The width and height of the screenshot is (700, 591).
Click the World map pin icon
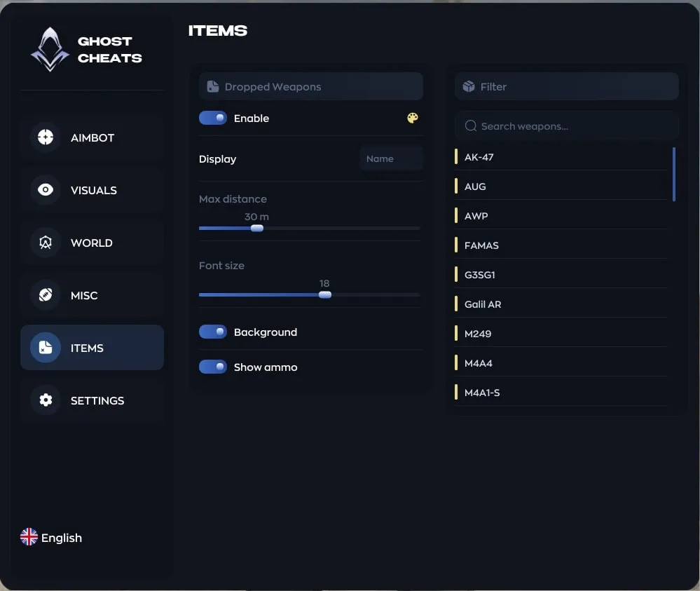pyautogui.click(x=46, y=243)
